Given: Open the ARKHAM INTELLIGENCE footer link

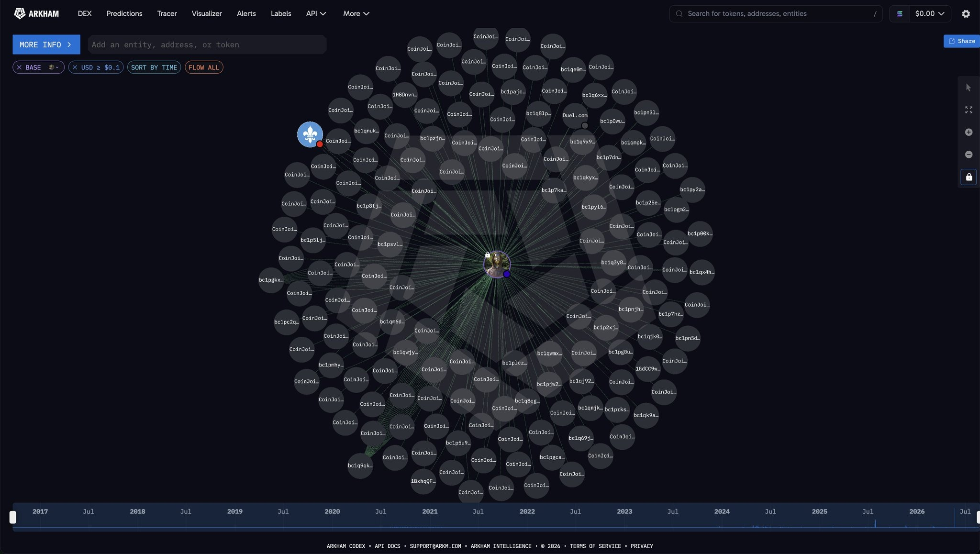Looking at the screenshot, I should point(501,546).
